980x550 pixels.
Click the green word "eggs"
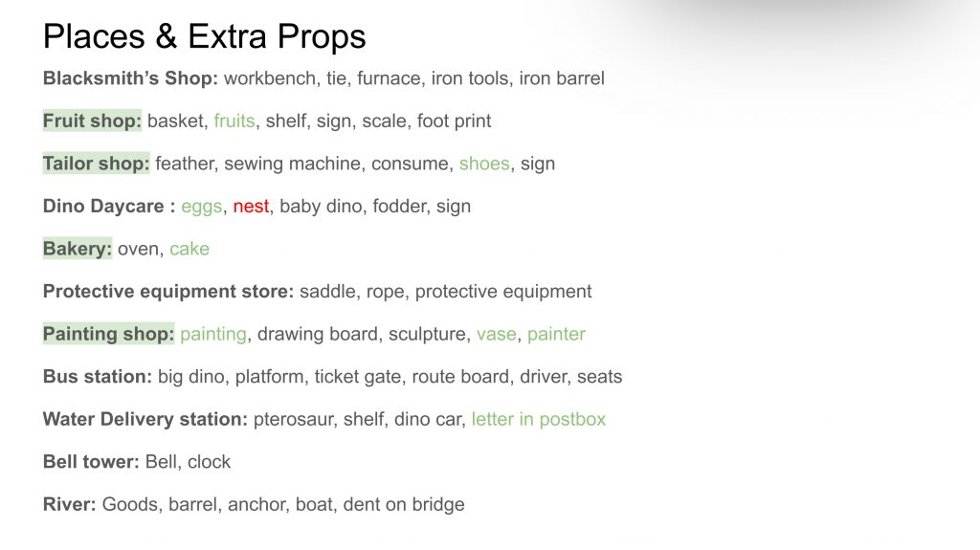click(201, 207)
